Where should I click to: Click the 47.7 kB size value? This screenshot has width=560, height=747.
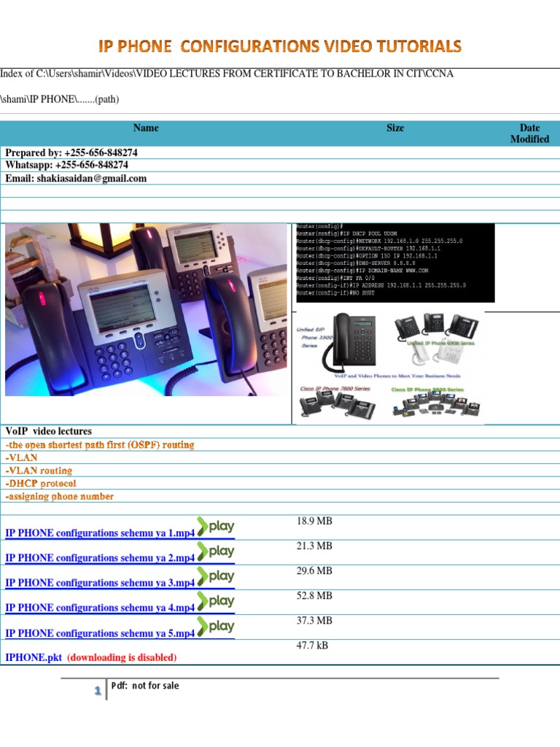point(312,646)
